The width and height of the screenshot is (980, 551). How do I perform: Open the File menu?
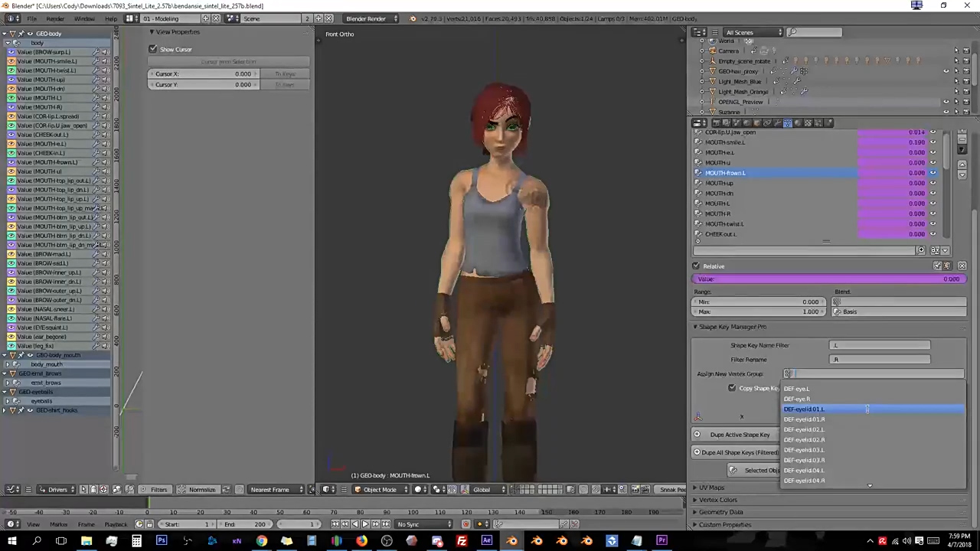click(31, 18)
